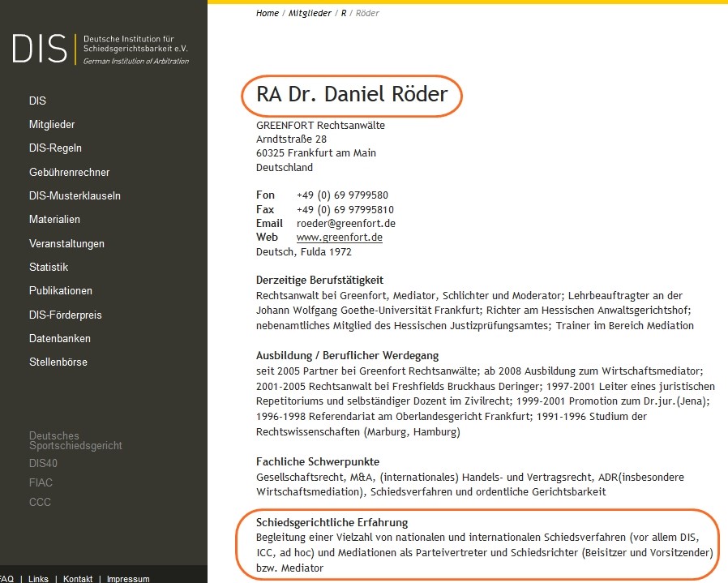Viewport: 728px width, 583px height.
Task: Select Datenbanken from the sidebar
Action: (60, 338)
